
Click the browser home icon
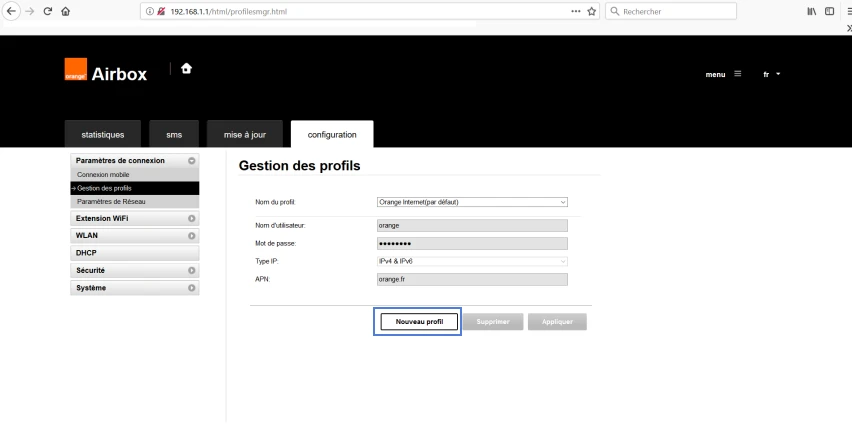[66, 11]
